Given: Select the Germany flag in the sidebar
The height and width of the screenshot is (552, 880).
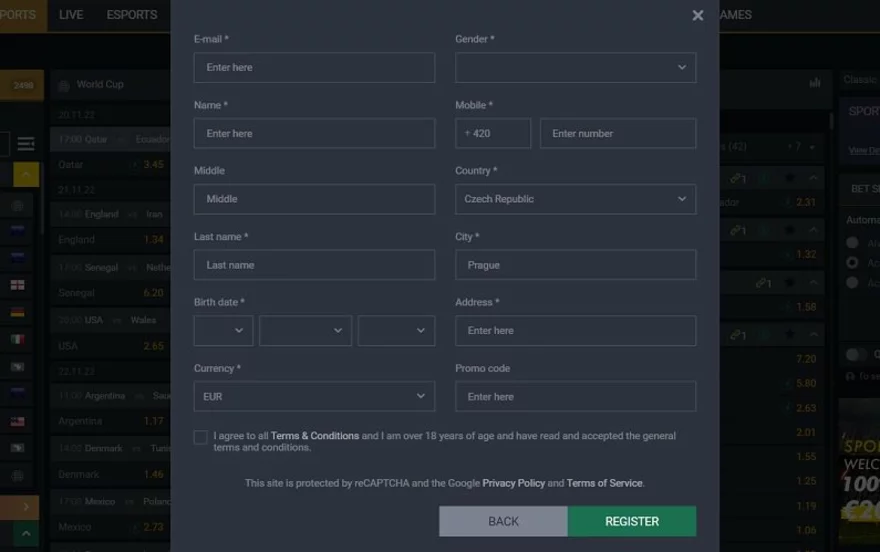Looking at the screenshot, I should [x=17, y=312].
